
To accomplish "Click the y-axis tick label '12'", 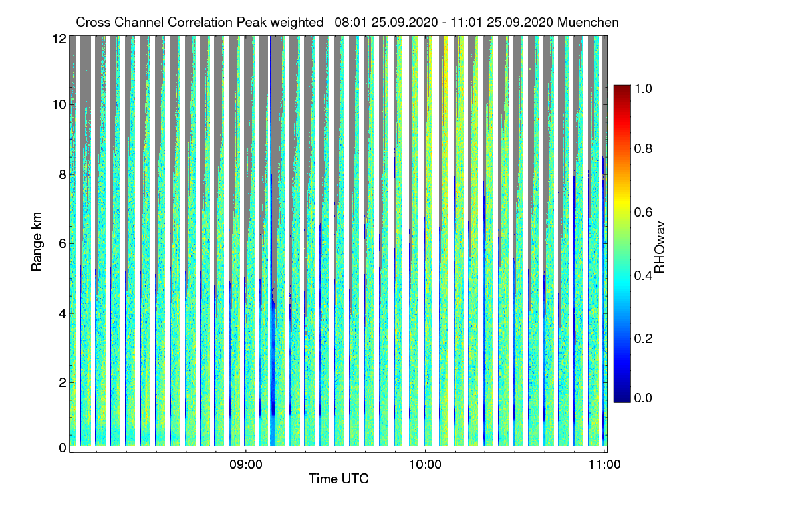I will tap(59, 39).
